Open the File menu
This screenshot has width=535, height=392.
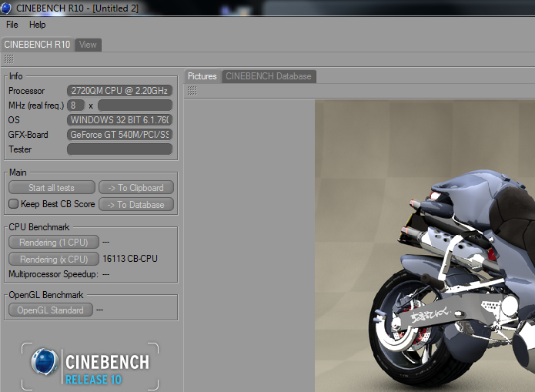click(x=12, y=25)
